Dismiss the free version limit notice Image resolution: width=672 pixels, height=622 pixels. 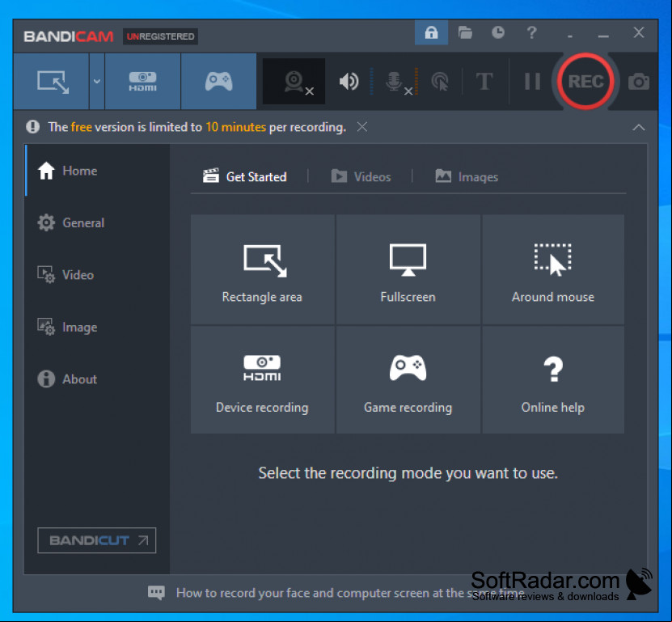coord(362,127)
